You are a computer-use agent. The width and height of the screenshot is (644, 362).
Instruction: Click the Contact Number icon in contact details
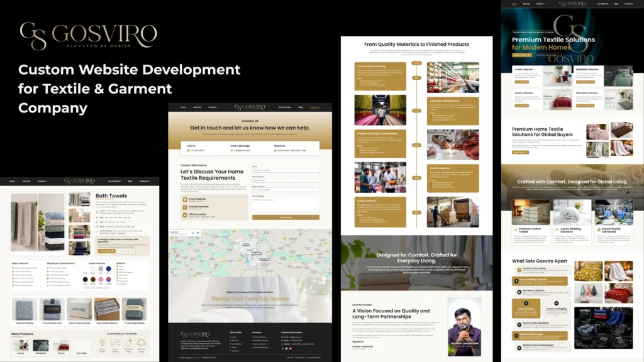185,207
